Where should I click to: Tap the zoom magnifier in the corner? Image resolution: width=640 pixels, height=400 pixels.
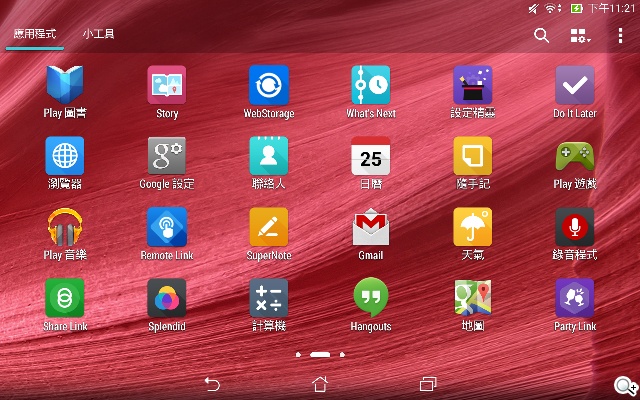point(625,386)
